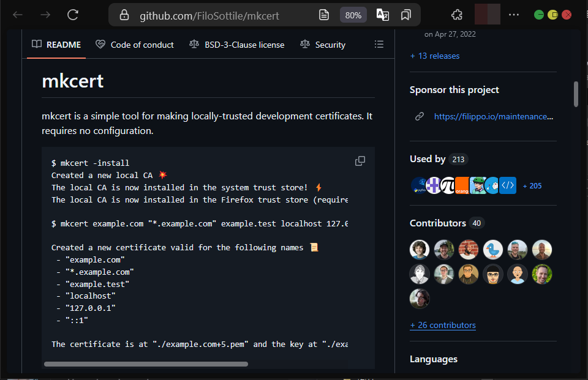Click the profile avatar in toolbar

[488, 14]
